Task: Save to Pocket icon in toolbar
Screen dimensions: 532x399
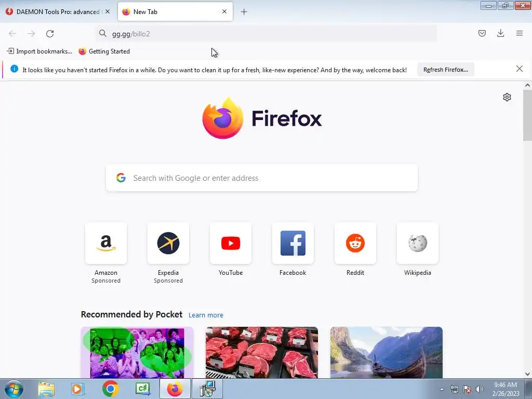Action: pyautogui.click(x=482, y=33)
